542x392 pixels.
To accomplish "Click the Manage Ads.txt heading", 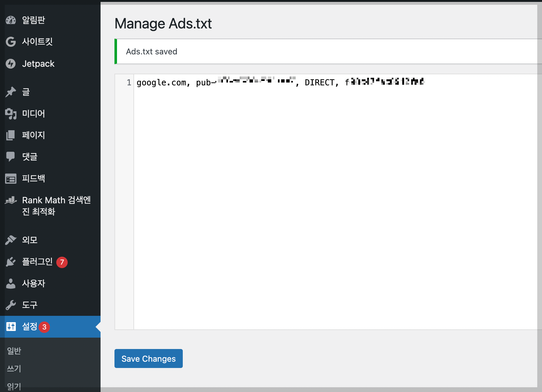I will pyautogui.click(x=163, y=24).
